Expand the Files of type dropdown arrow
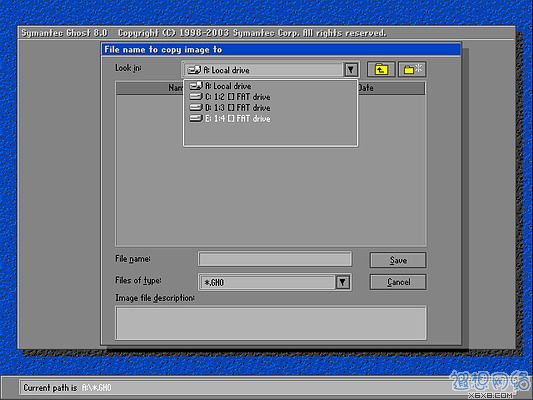Screen dimensions: 533x400 (343, 282)
